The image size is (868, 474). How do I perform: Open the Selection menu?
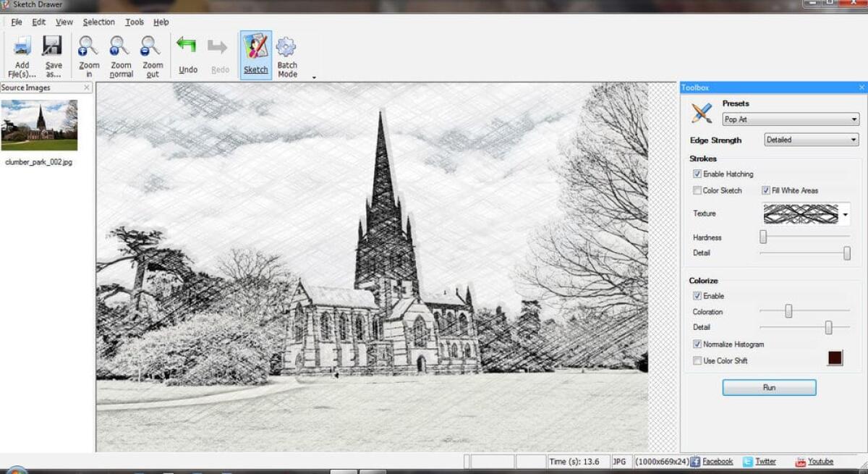click(99, 22)
